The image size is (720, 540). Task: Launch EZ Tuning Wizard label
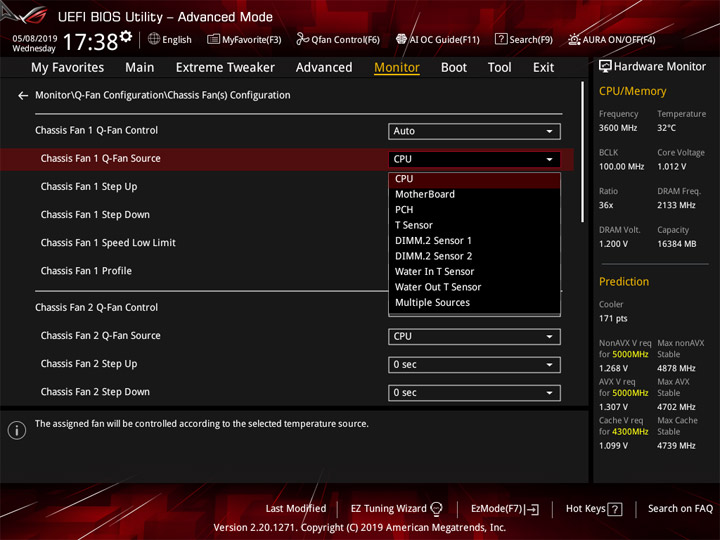(x=388, y=509)
